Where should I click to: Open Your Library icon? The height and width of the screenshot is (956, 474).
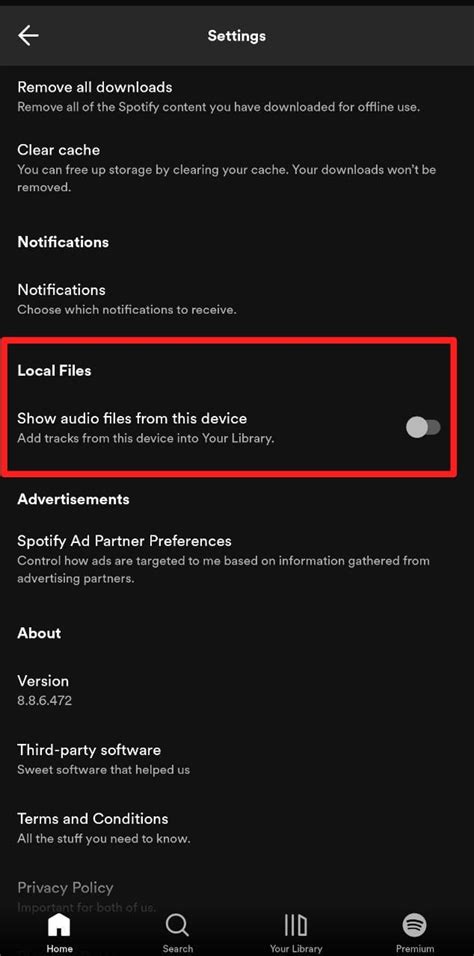pyautogui.click(x=296, y=926)
